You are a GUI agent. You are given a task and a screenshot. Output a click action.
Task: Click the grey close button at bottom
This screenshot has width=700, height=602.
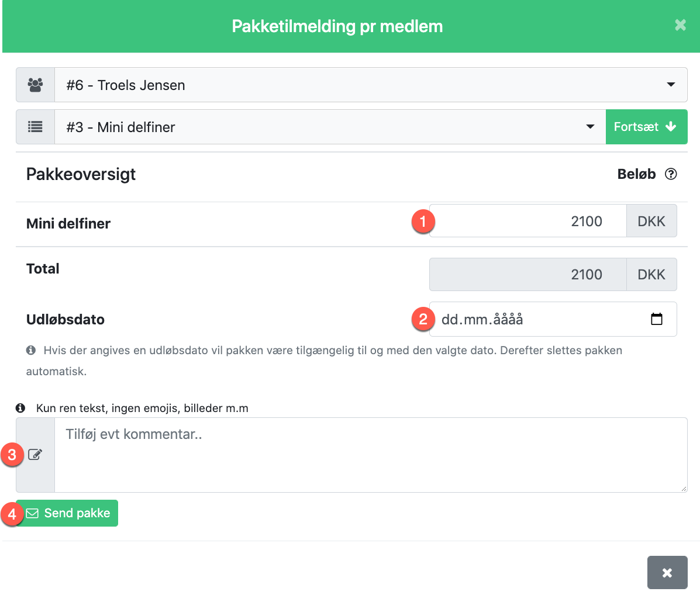(667, 572)
